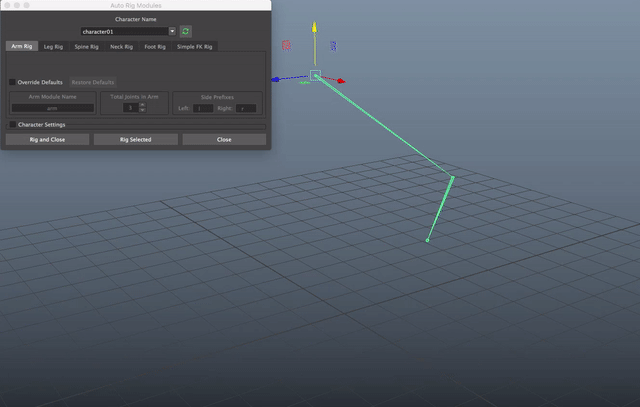The height and width of the screenshot is (407, 640).
Task: Select the Neck Rig tab
Action: [122, 47]
